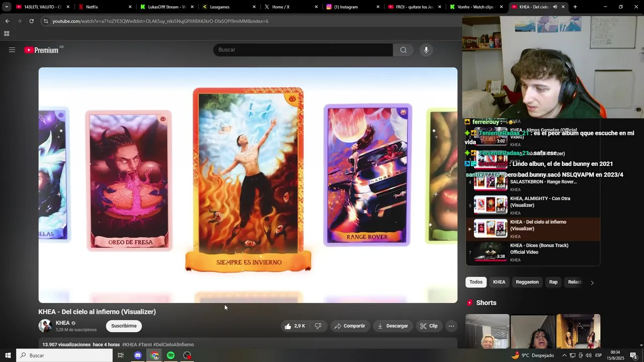Close the Netflix tab
This screenshot has height=362, width=644.
point(130,7)
